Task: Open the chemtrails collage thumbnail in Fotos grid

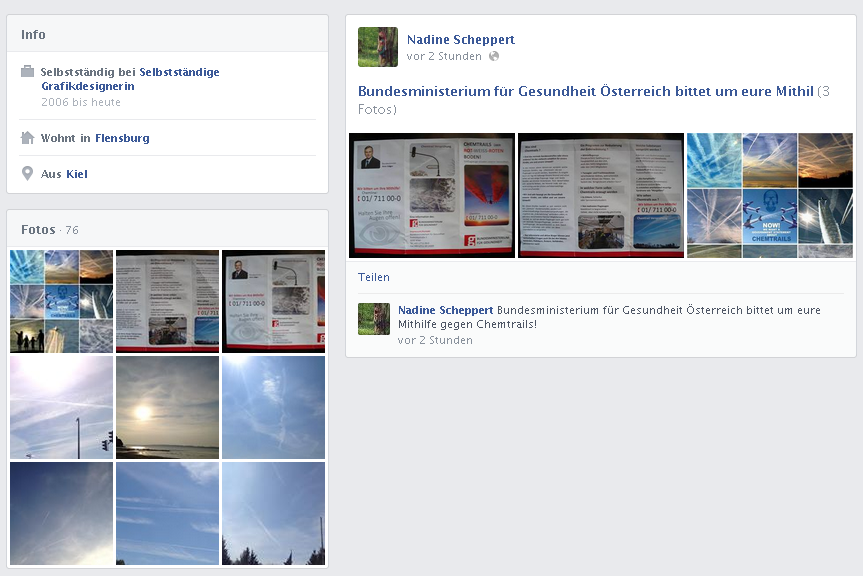Action: click(62, 301)
